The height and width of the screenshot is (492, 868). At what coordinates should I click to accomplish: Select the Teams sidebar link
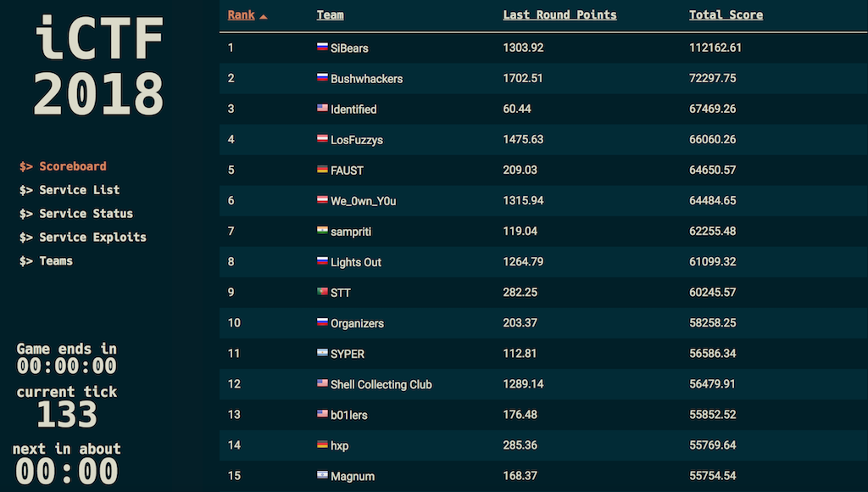(x=46, y=261)
